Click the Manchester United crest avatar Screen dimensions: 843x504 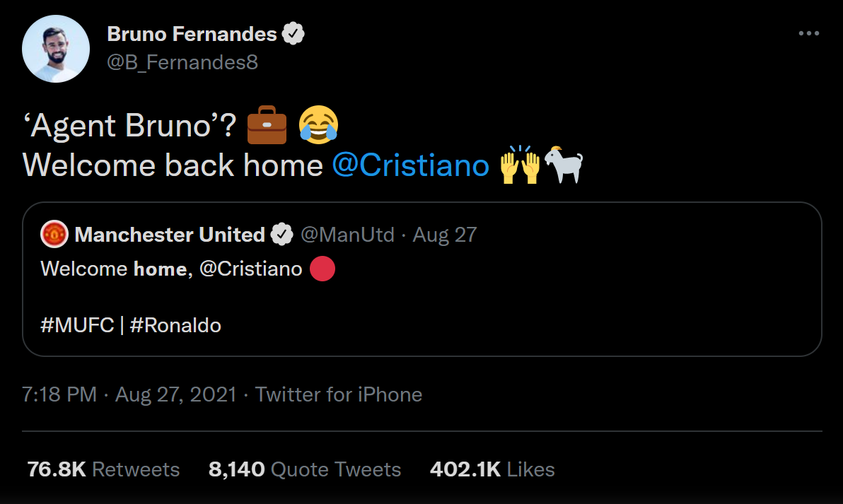[54, 234]
